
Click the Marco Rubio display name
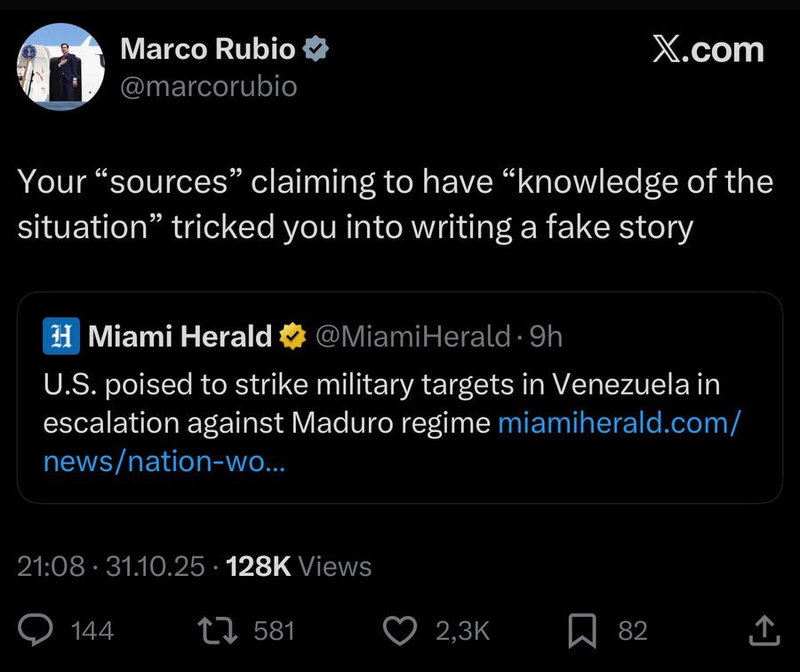[x=207, y=50]
